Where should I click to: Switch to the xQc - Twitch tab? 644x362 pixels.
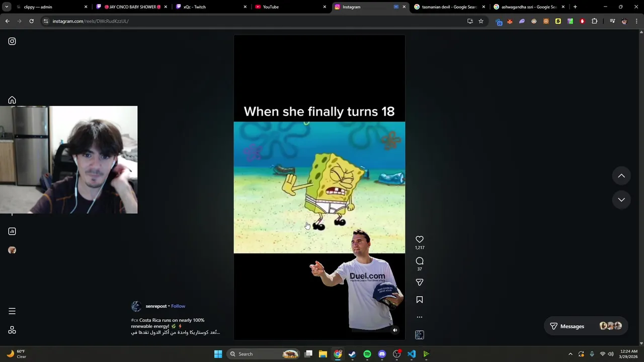(x=211, y=7)
